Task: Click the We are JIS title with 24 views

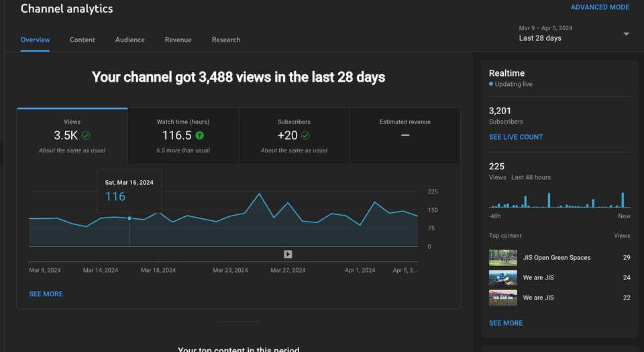Action: tap(538, 277)
